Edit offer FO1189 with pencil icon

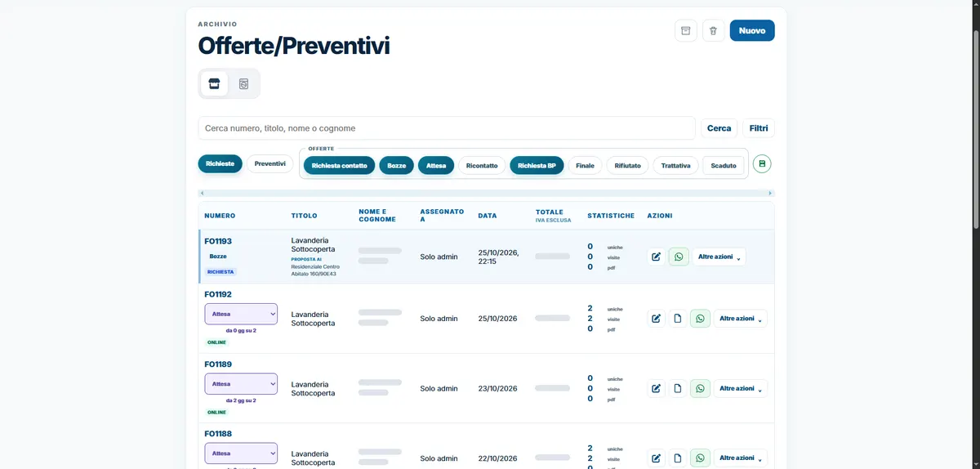pyautogui.click(x=656, y=388)
